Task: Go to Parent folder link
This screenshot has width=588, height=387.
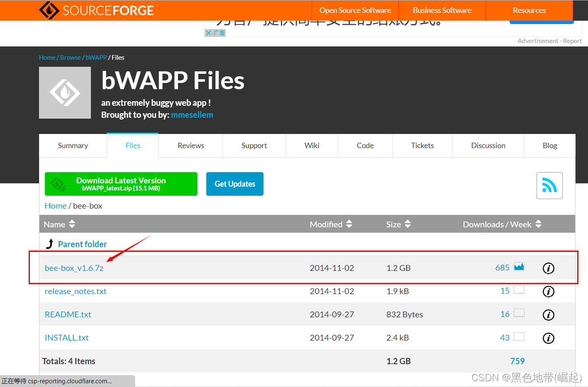Action: [x=83, y=244]
